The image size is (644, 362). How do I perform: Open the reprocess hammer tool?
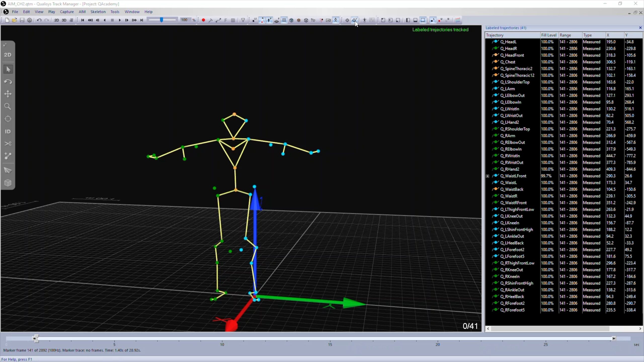[x=211, y=20]
